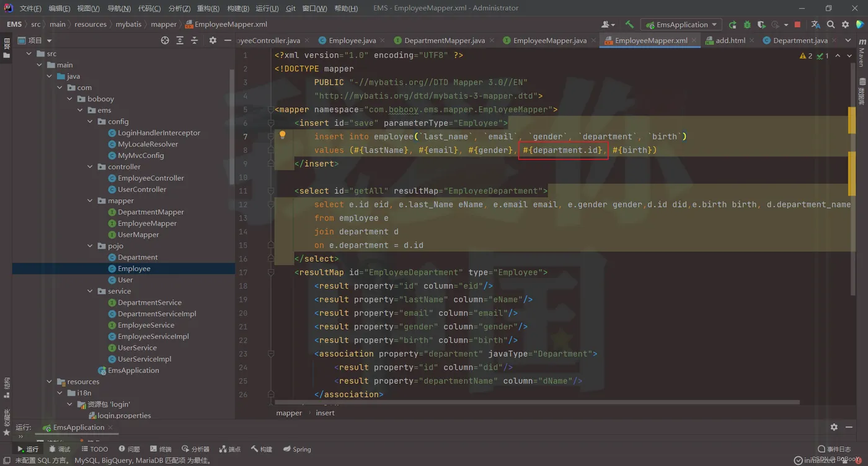Viewport: 868px width, 466px height.
Task: Click the mybatis breadcrumb in the navigation bar
Action: tap(128, 24)
